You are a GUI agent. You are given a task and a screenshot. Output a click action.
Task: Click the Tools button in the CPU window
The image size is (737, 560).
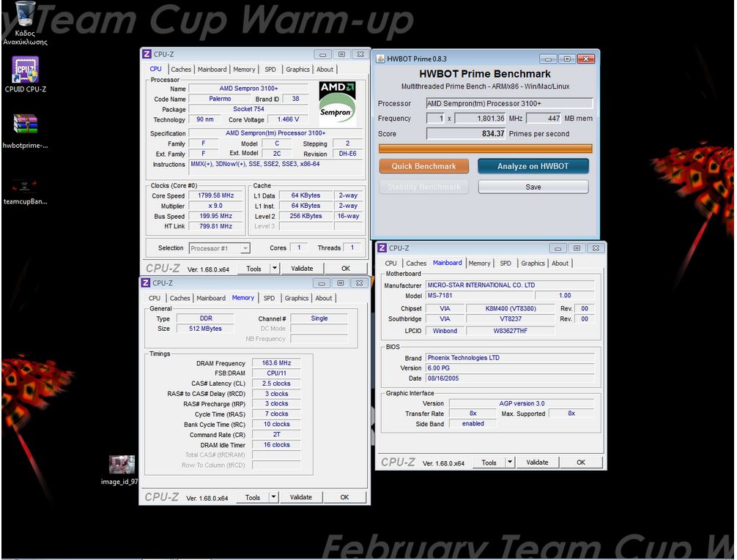(253, 268)
